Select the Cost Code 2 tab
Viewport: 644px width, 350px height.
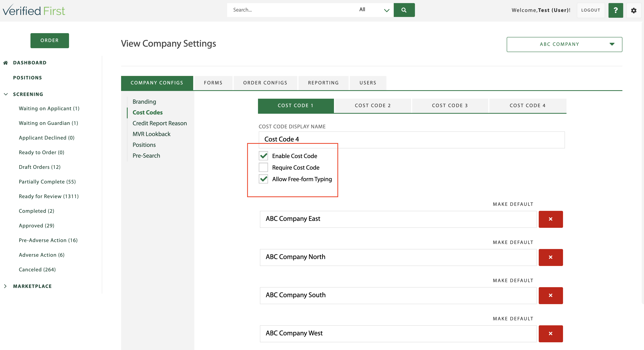click(x=373, y=106)
